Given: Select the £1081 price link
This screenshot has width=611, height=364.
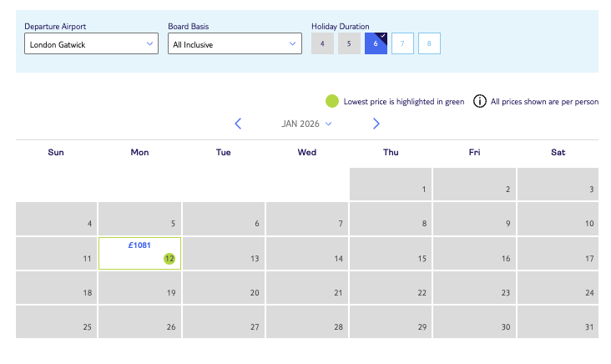Looking at the screenshot, I should [x=139, y=245].
